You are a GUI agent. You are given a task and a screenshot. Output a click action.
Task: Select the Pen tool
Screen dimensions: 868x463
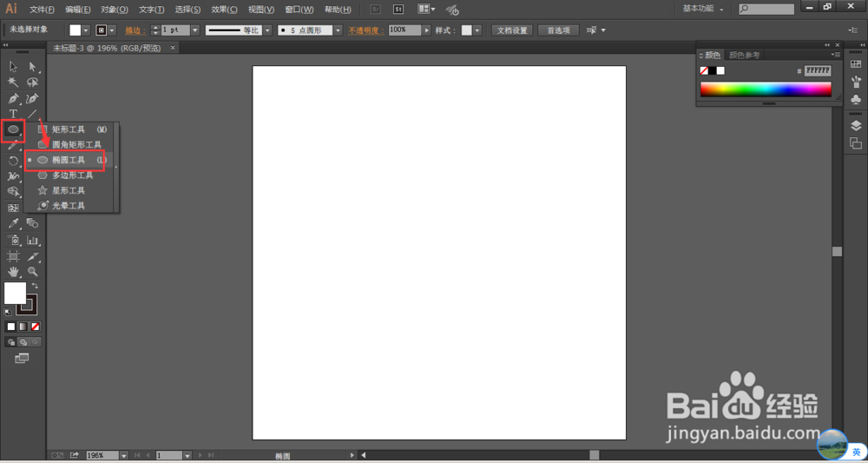(13, 98)
